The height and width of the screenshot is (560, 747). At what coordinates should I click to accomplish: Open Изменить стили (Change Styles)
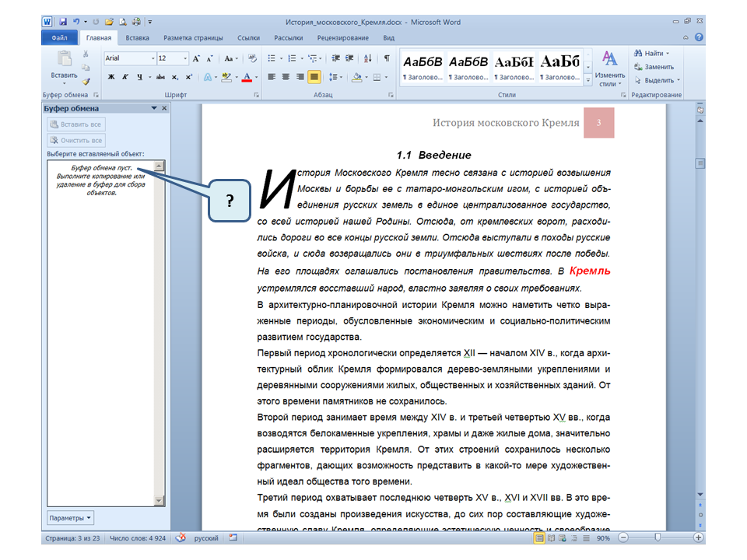coord(609,68)
